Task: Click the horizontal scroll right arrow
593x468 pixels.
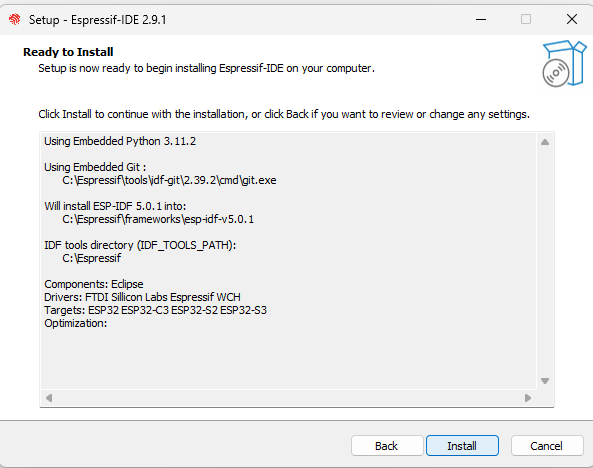Action: pyautogui.click(x=528, y=398)
